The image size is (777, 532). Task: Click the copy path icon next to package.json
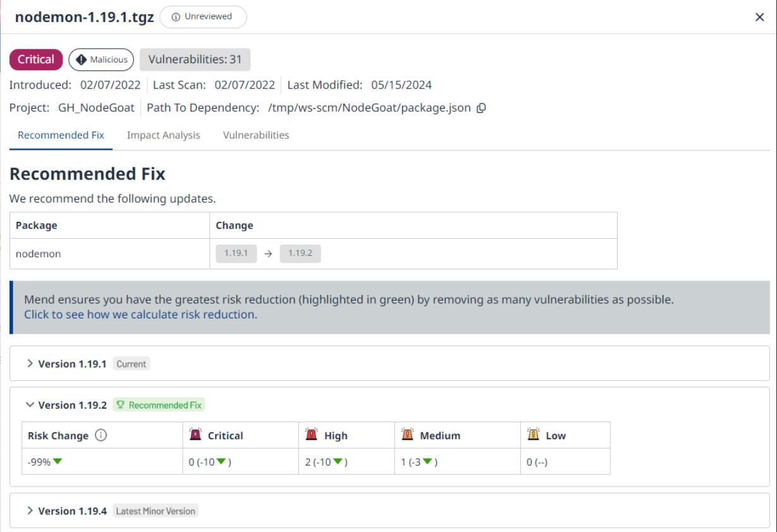pos(481,108)
